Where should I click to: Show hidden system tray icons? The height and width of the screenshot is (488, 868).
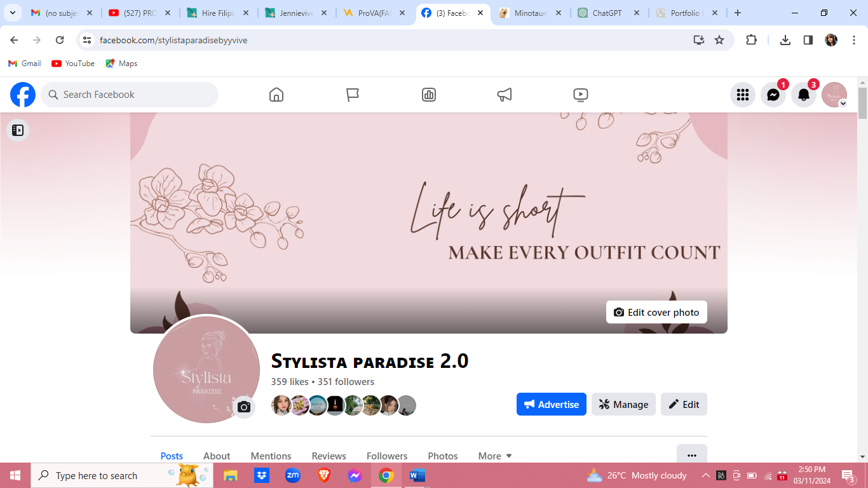point(705,475)
